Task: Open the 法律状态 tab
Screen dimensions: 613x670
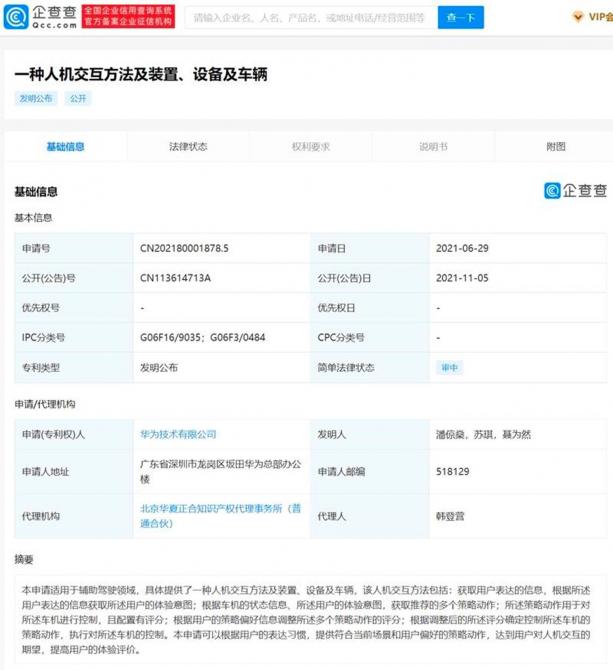Action: click(x=188, y=147)
